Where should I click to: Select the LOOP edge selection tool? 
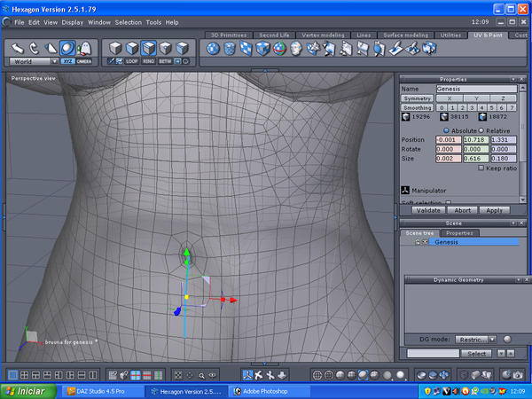132,62
